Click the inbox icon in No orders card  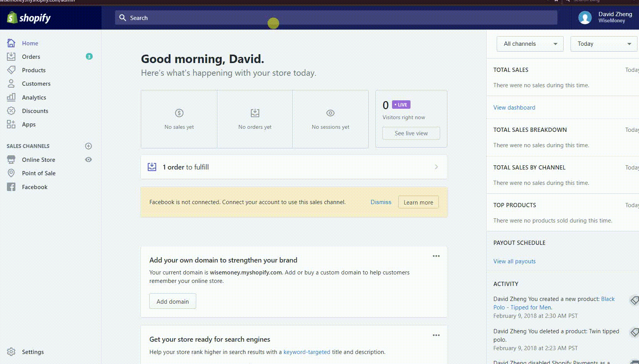tap(255, 113)
